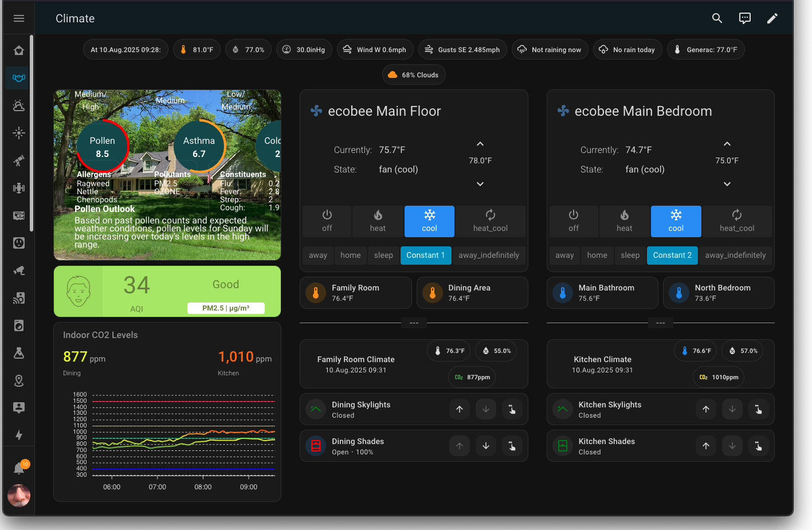812x530 pixels.
Task: Open Generac 77.0°F chip
Action: point(706,50)
